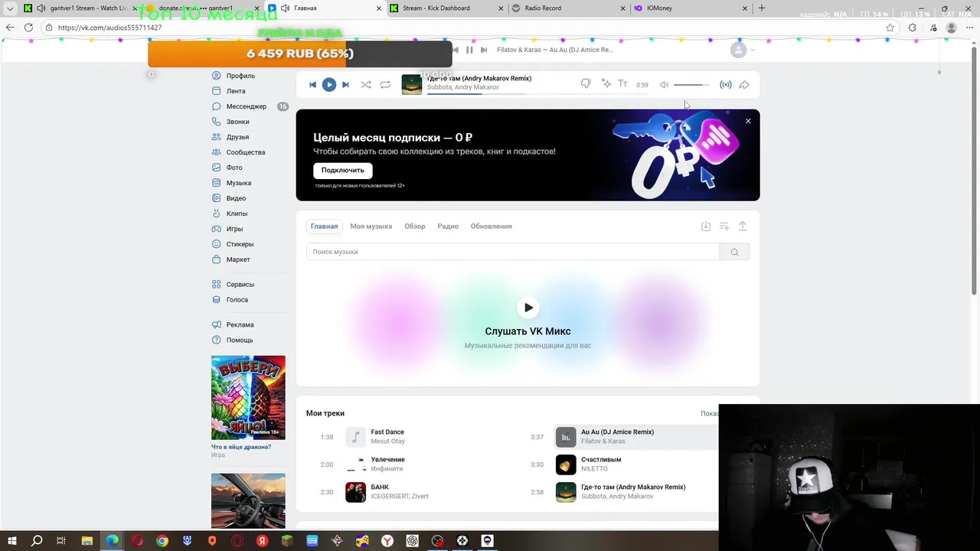Skip to previous track in player
The image size is (980, 551).
point(312,85)
